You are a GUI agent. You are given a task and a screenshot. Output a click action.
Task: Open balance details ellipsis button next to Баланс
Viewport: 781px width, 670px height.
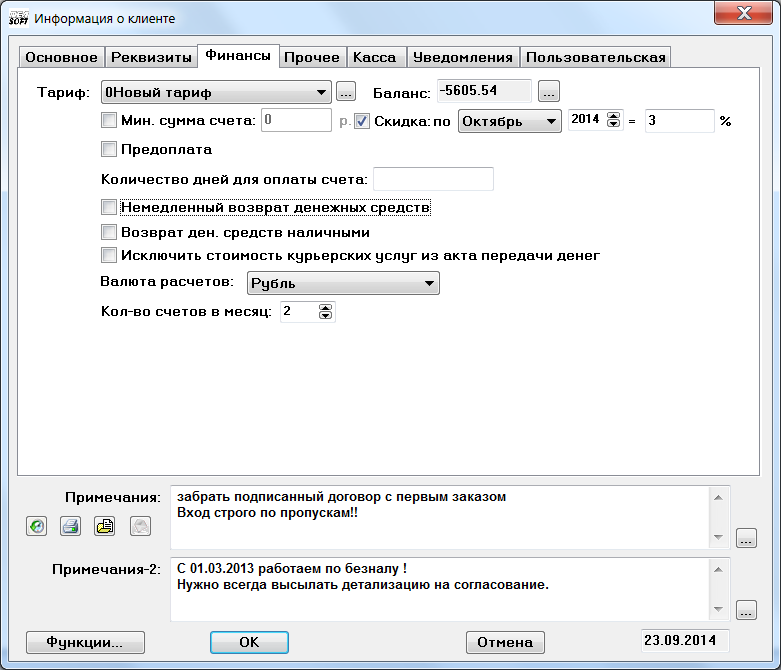coord(549,92)
